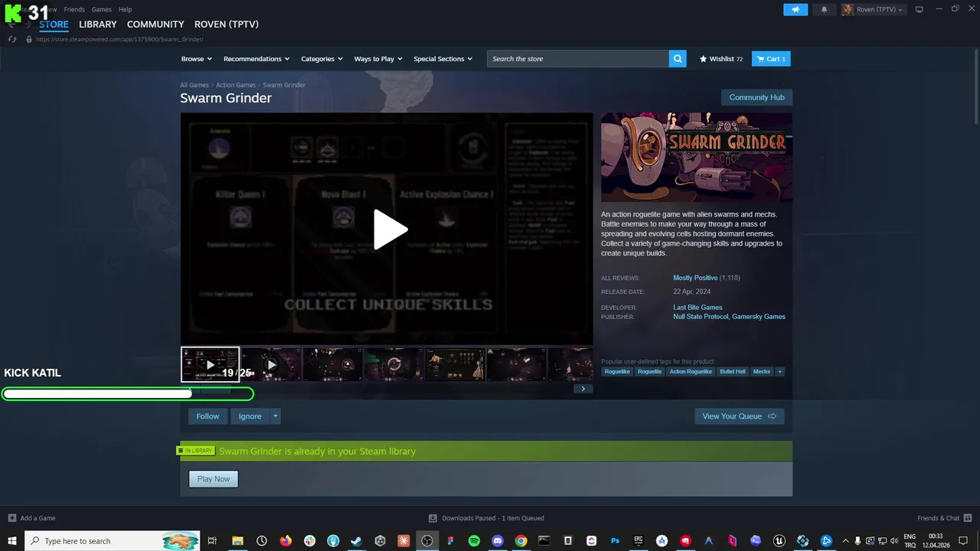The width and height of the screenshot is (980, 551).
Task: Click the Windows Start button
Action: pos(12,541)
